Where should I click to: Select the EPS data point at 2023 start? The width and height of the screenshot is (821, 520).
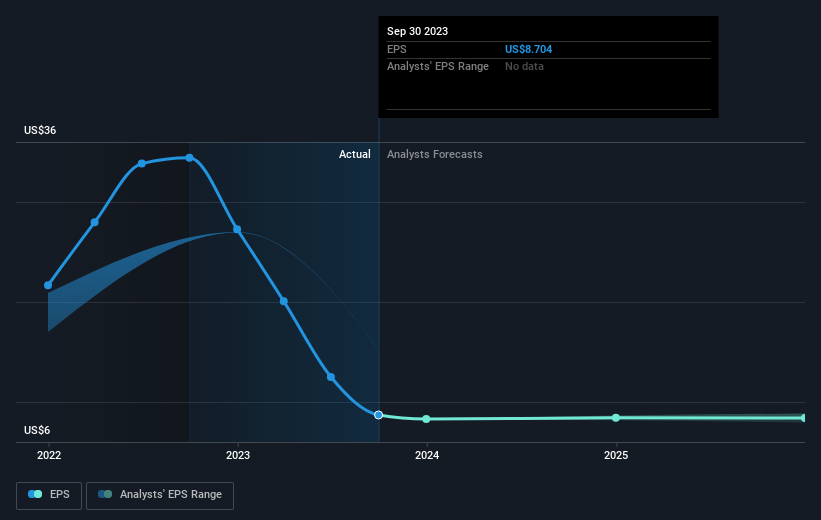pyautogui.click(x=237, y=229)
